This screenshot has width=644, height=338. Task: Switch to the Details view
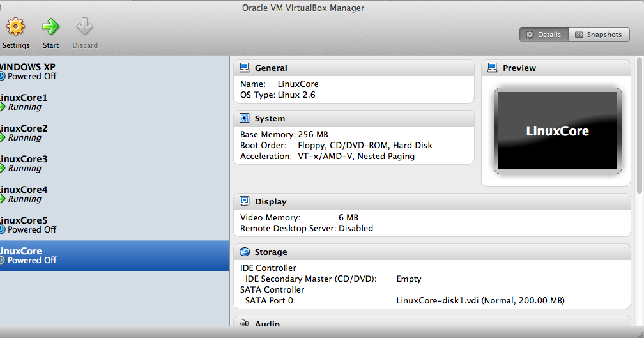544,35
